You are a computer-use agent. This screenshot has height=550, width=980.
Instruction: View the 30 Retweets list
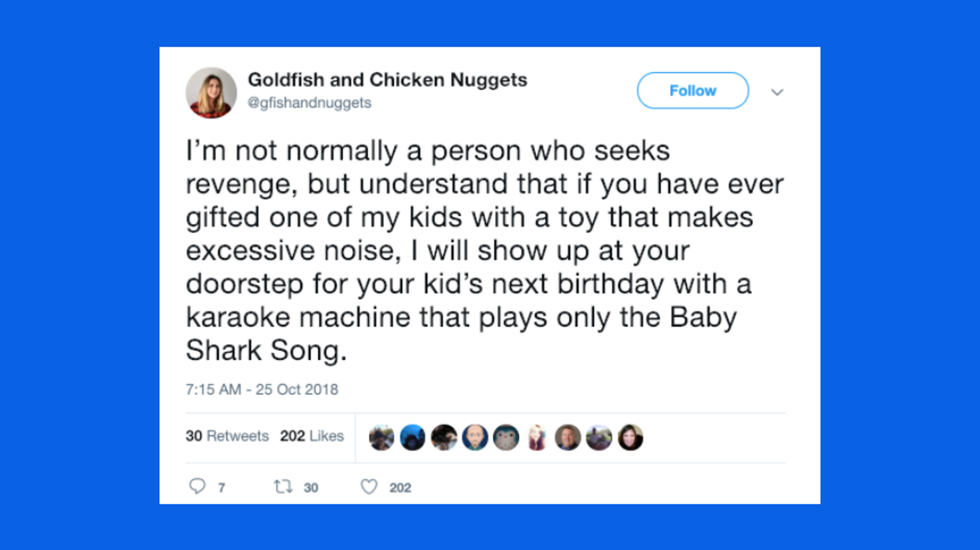227,436
